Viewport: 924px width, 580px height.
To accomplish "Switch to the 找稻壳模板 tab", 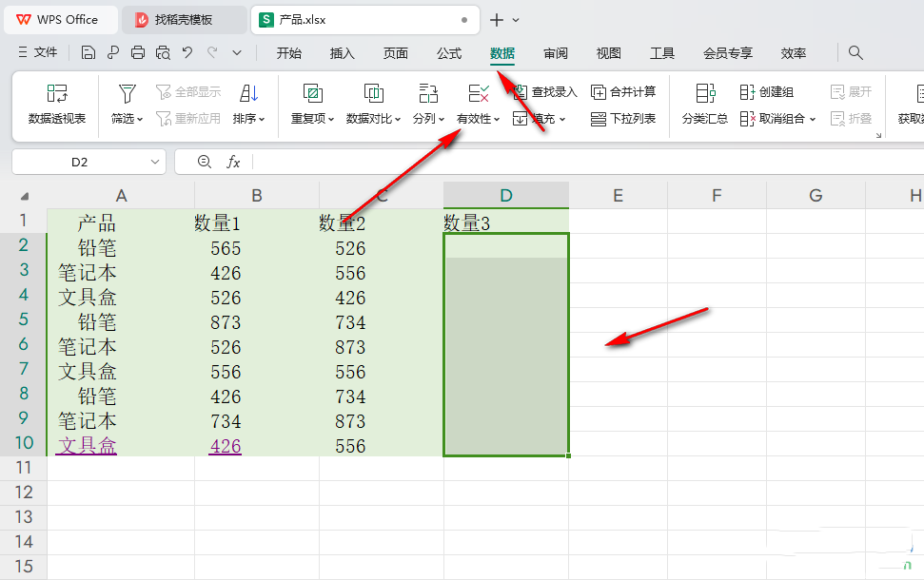I will (x=184, y=20).
